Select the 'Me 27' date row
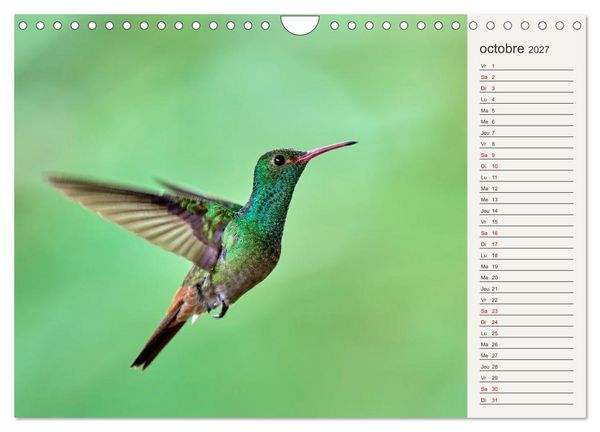This screenshot has height=432, width=600. tap(527, 355)
